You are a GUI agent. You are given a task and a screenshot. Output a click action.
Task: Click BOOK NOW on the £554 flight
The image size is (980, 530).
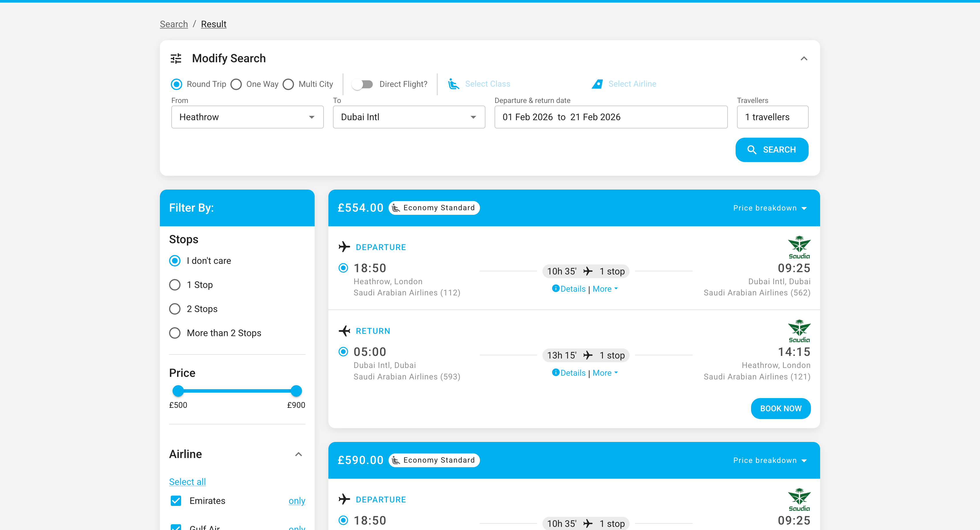click(x=780, y=408)
